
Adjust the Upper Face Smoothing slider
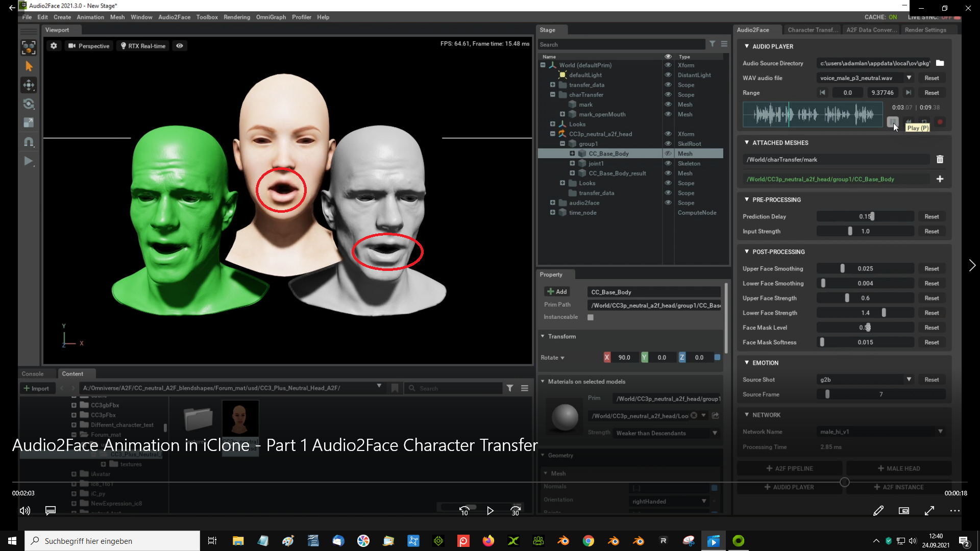865,269
